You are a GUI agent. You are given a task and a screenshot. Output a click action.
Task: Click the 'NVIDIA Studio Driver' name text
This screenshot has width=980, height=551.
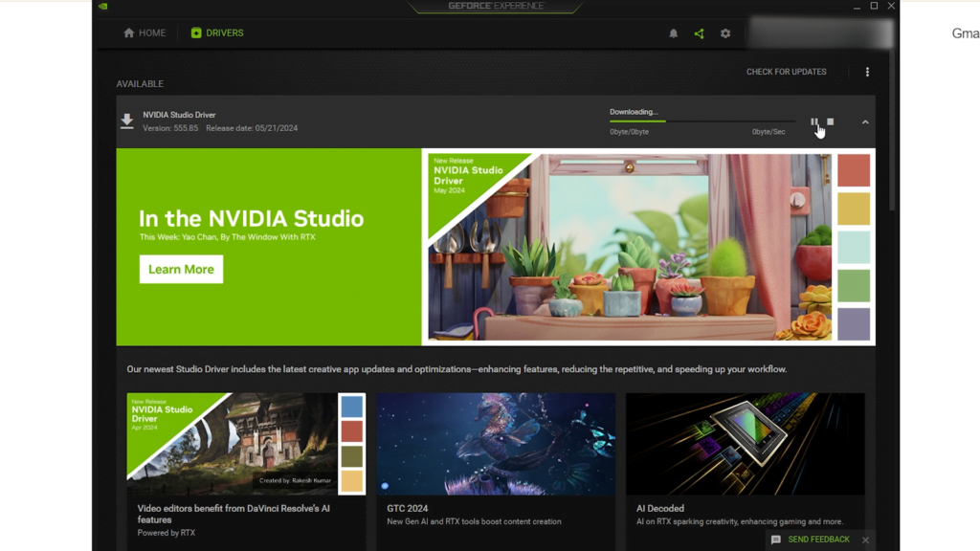click(x=179, y=115)
